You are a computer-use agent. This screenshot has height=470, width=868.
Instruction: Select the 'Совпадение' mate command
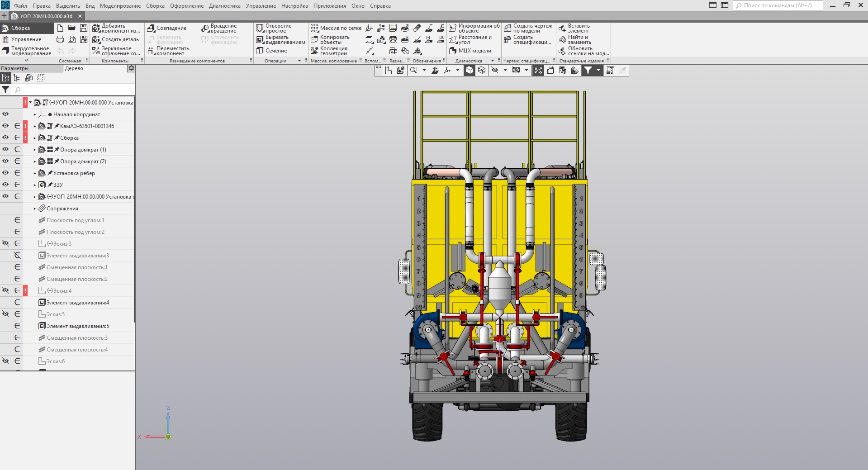click(x=167, y=28)
